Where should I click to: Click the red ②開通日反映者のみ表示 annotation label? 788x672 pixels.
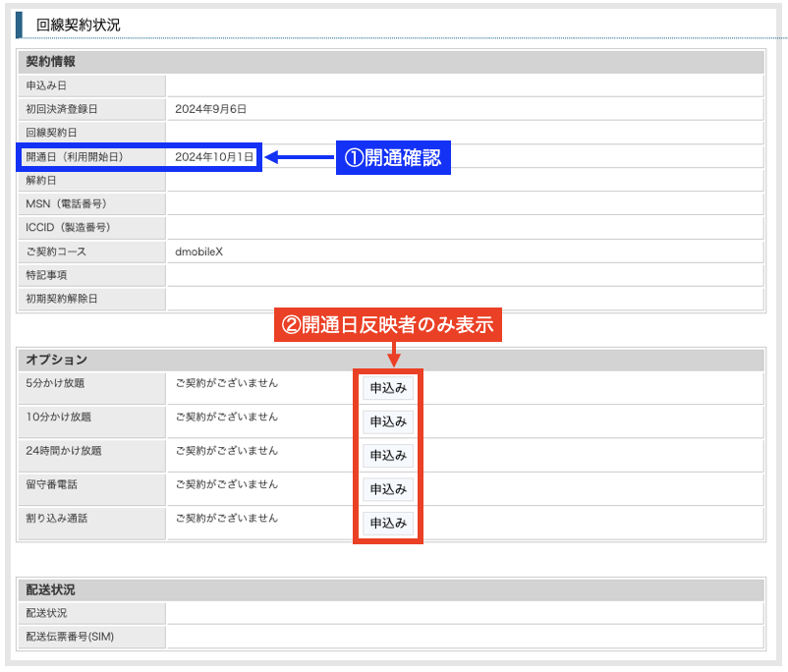(388, 325)
